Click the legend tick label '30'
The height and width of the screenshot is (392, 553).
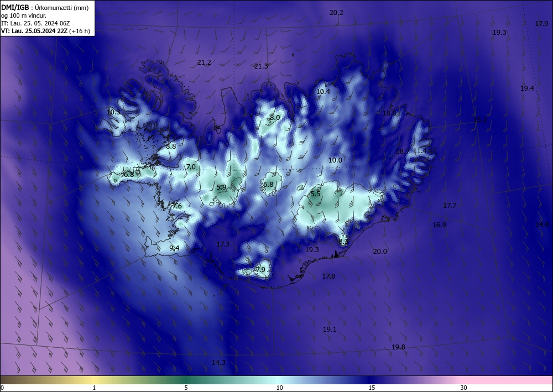(x=464, y=388)
